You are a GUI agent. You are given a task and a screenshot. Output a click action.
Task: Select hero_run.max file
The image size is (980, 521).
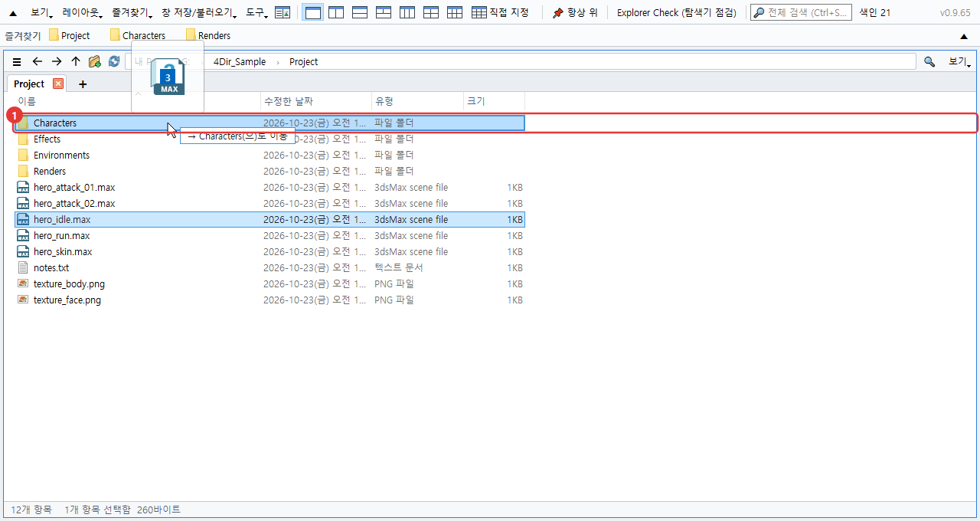tap(269, 236)
